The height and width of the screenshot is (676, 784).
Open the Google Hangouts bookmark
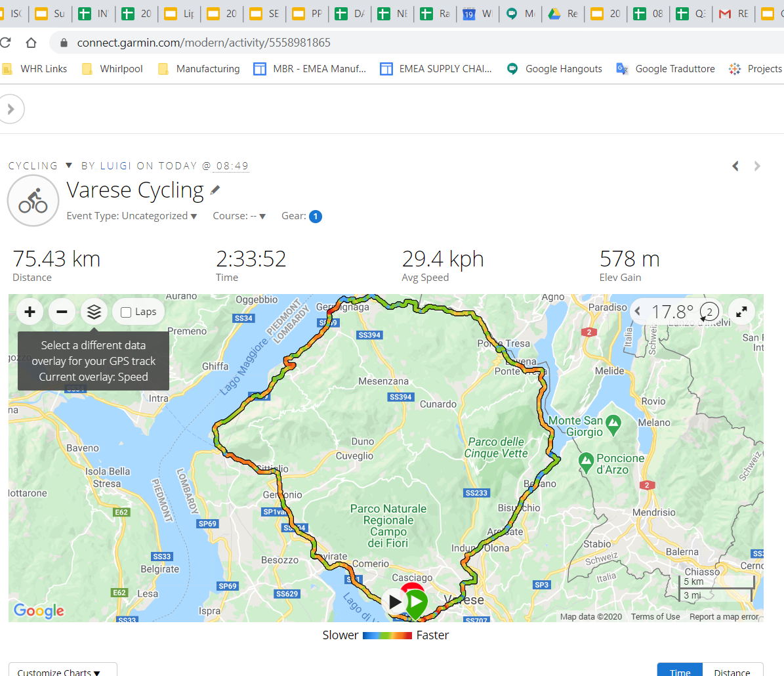pyautogui.click(x=554, y=68)
